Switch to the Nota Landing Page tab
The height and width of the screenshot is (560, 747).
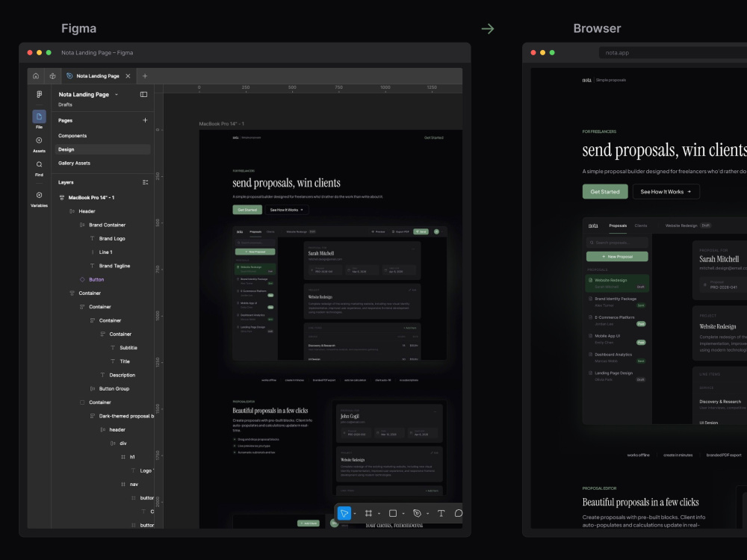click(98, 75)
